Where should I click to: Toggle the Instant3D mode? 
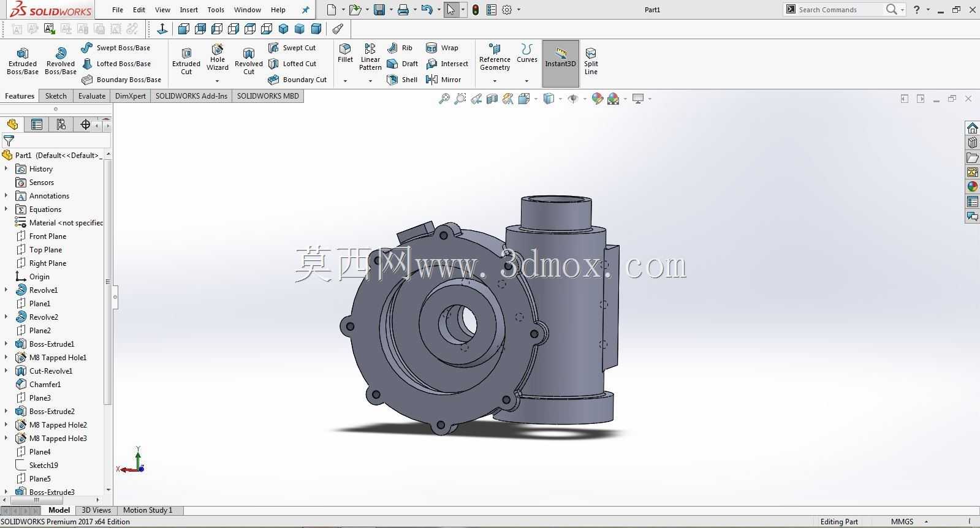click(x=560, y=64)
